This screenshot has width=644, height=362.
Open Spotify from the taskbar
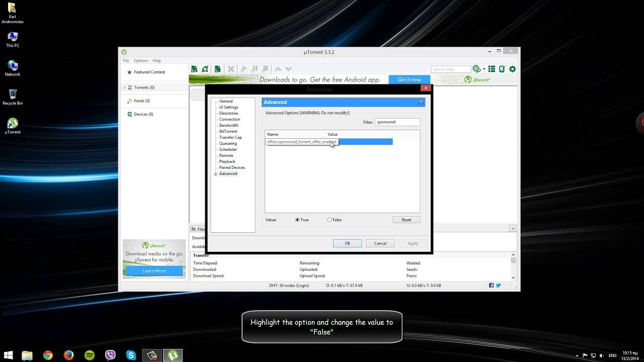90,355
